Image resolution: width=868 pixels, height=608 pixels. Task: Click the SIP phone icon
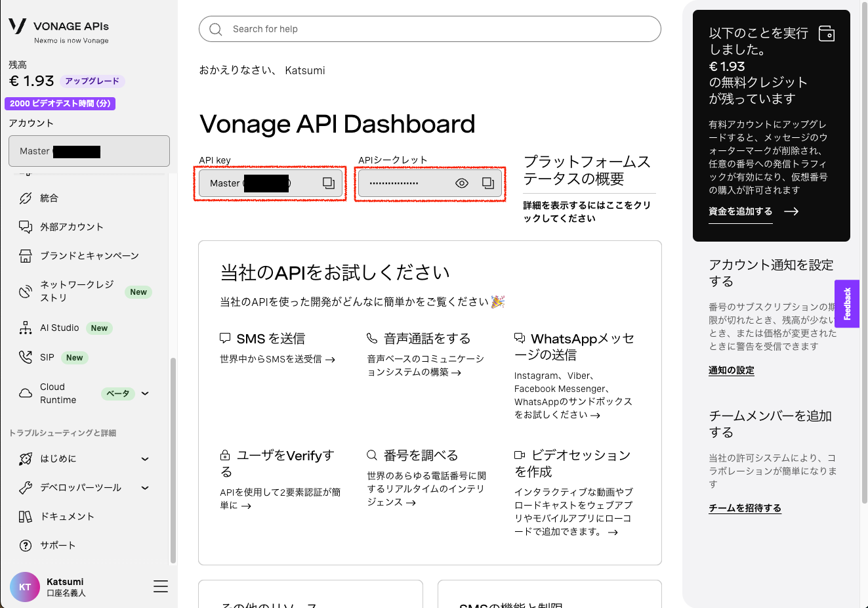pos(26,357)
